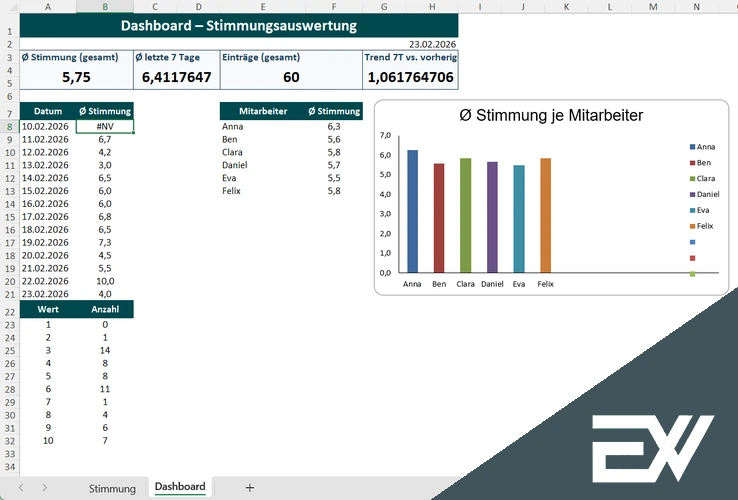Viewport: 738px width, 500px height.
Task: Go to next sheet with right arrow
Action: [44, 488]
